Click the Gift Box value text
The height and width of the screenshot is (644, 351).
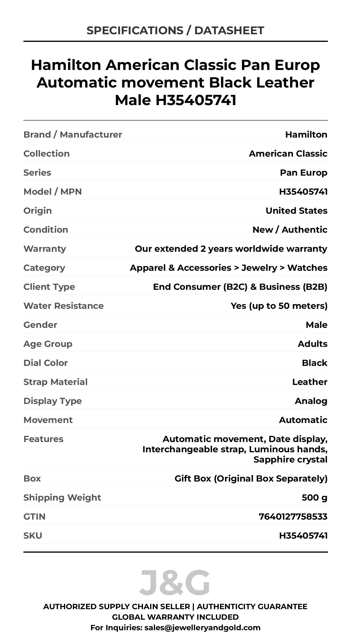coord(251,479)
